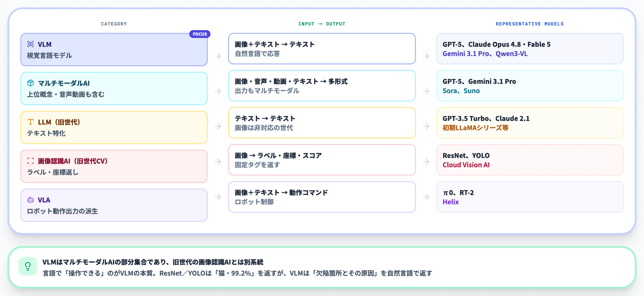Image resolution: width=644 pixels, height=296 pixels.
Task: Click the T icon beside LLM（旧世代）
Action: tap(31, 122)
